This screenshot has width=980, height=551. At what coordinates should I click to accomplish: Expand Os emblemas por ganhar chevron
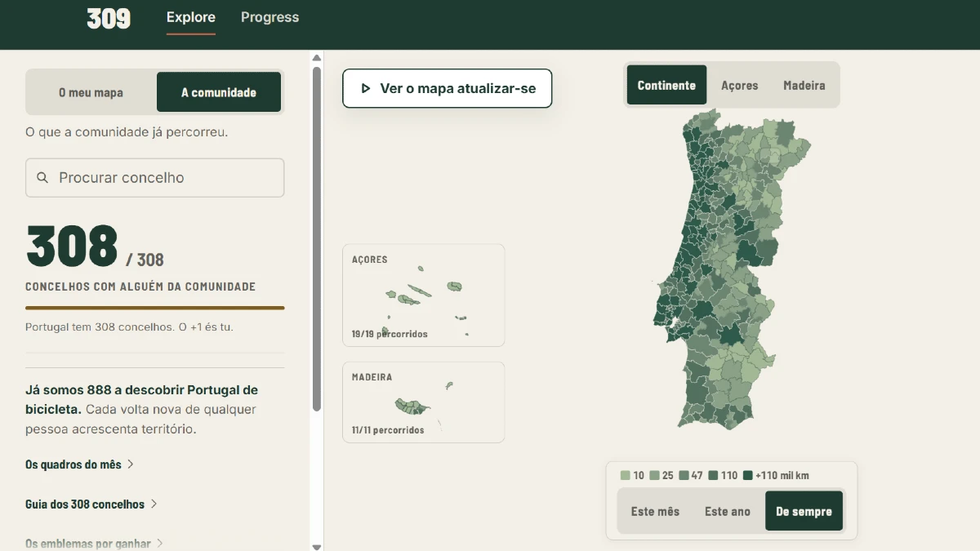click(x=160, y=543)
